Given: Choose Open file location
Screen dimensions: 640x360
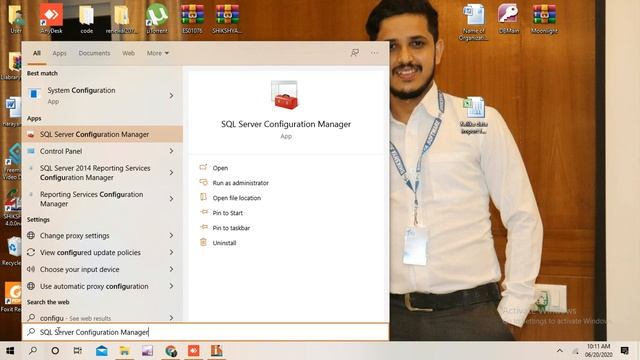Looking at the screenshot, I should (236, 198).
